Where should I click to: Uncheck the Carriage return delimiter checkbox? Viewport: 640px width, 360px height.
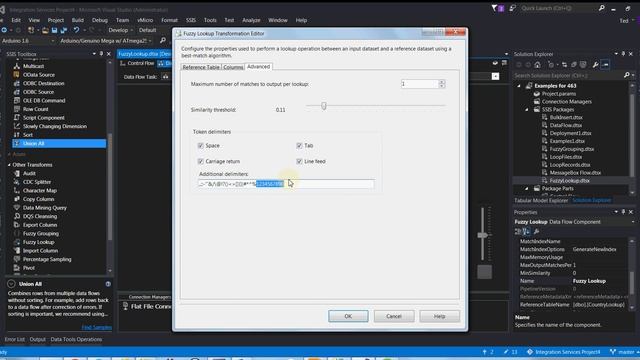(x=200, y=162)
